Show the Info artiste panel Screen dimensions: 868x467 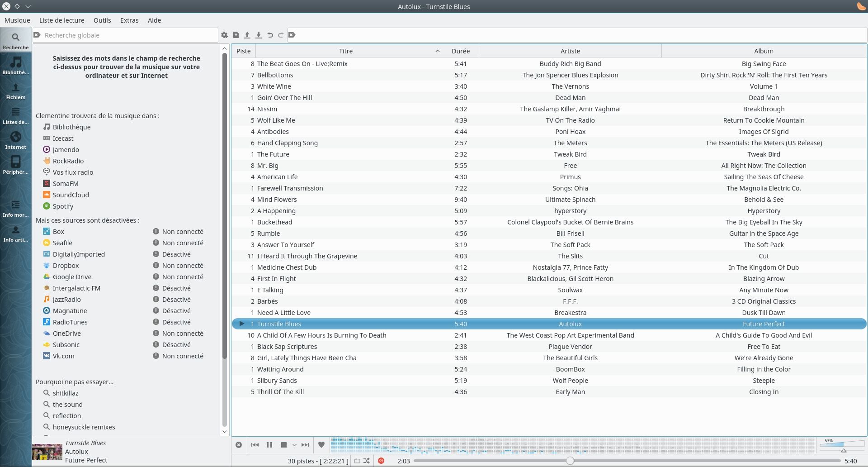point(16,233)
